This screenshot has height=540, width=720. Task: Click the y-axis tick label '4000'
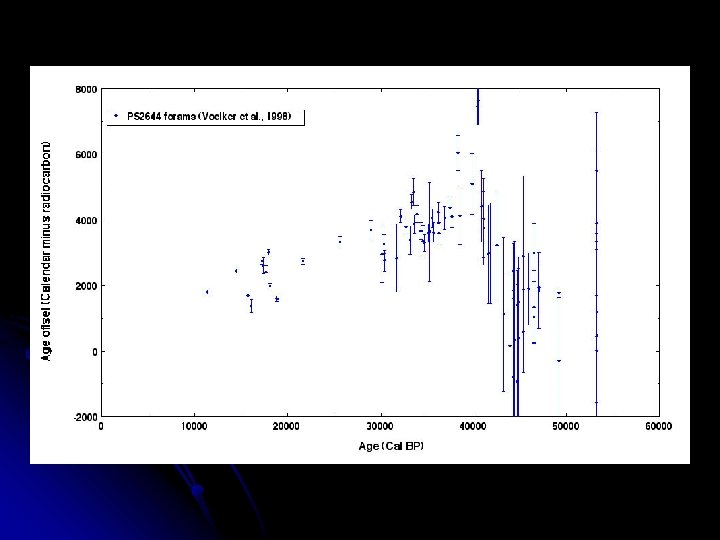86,220
